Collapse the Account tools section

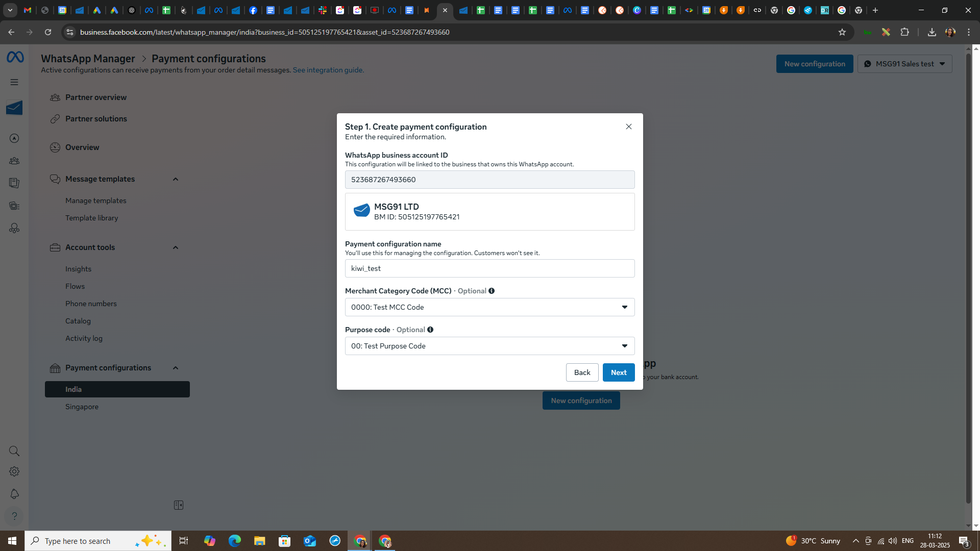tap(176, 247)
